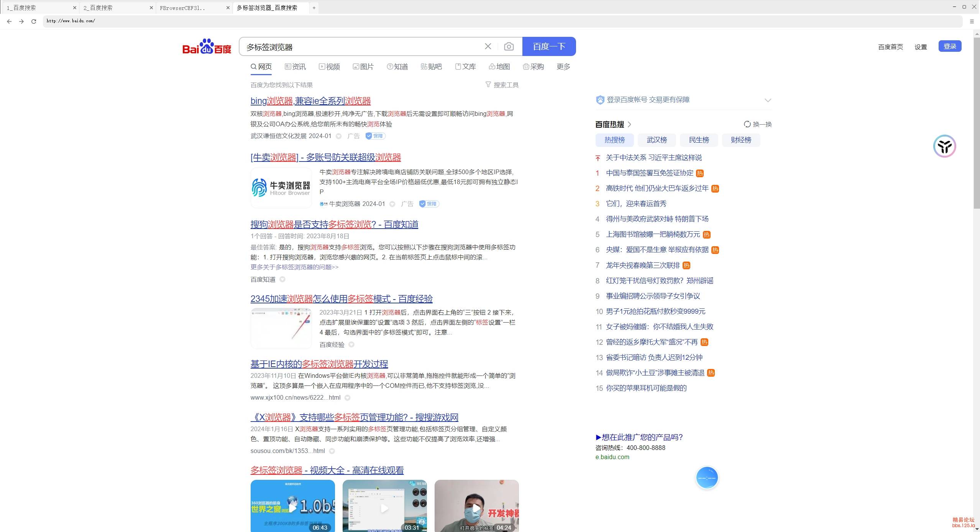Open dropdown next to 牛卖浏览器 2024-01 source
Screen dimensions: 980x532
click(392, 204)
